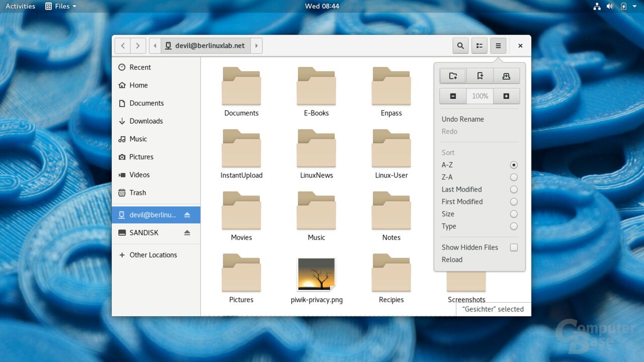Select the Pictures folder in the file grid
This screenshot has width=644, height=362.
point(242,273)
